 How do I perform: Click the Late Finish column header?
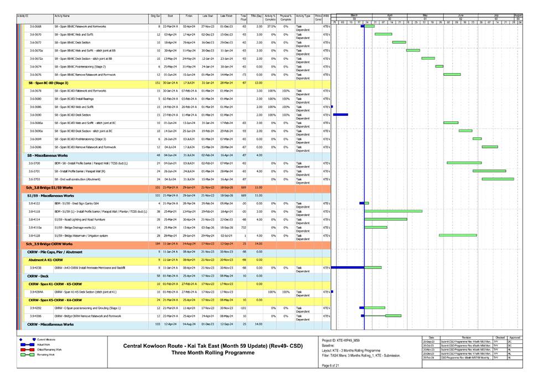click(x=226, y=17)
